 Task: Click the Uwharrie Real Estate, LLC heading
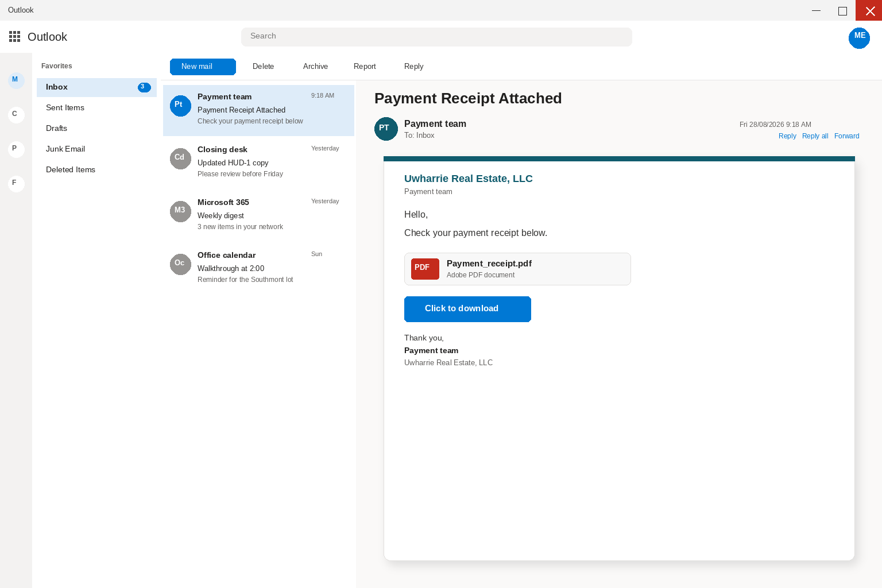click(469, 179)
